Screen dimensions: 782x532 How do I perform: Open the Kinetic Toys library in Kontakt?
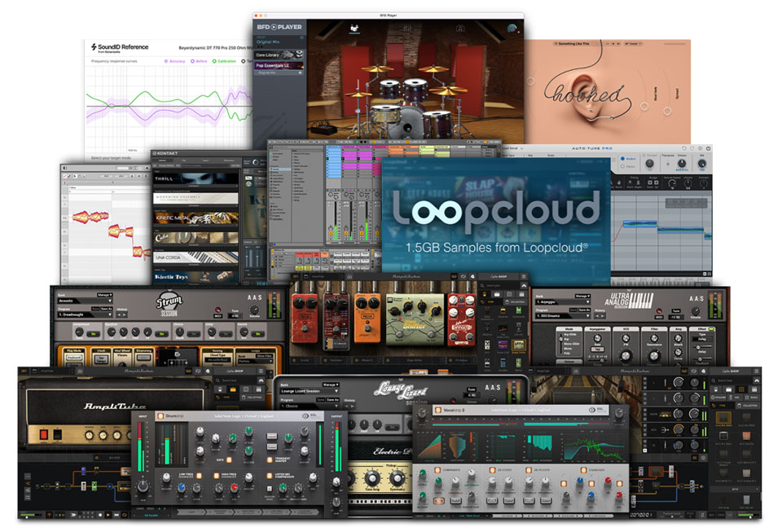[x=195, y=276]
